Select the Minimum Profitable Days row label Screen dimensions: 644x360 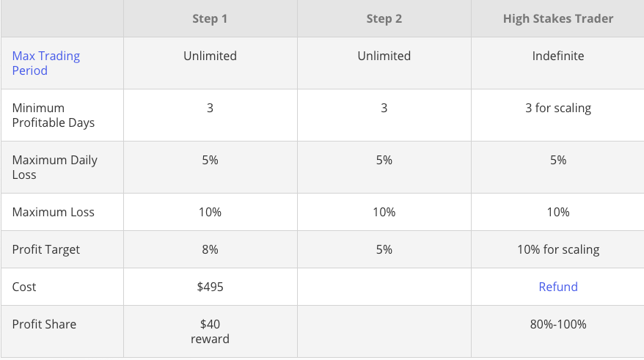[x=53, y=115]
